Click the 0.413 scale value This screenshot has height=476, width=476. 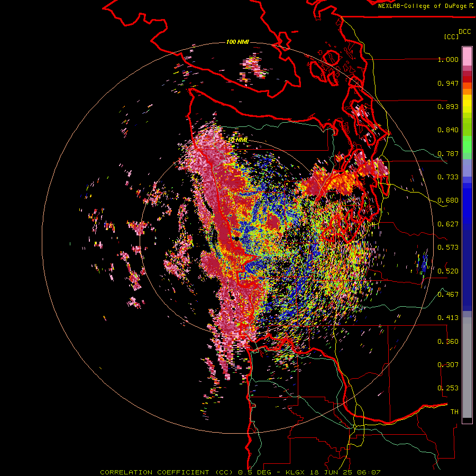click(x=448, y=318)
